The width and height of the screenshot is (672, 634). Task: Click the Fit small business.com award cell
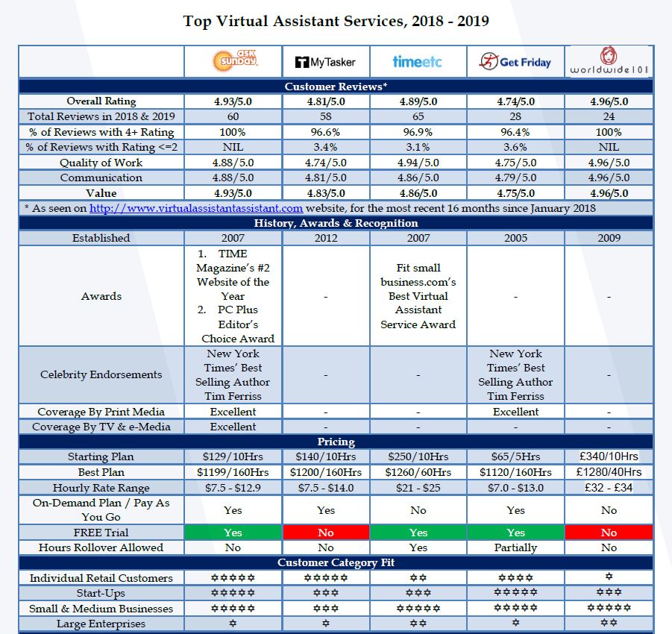(x=418, y=296)
